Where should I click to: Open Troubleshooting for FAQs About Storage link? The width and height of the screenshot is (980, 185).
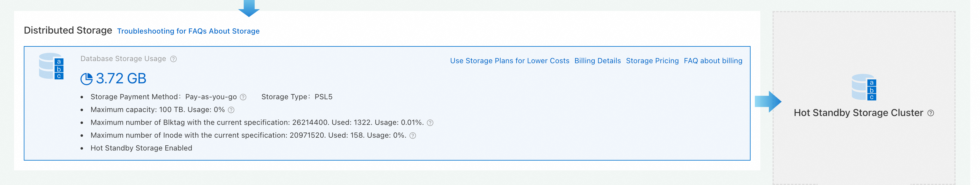188,31
